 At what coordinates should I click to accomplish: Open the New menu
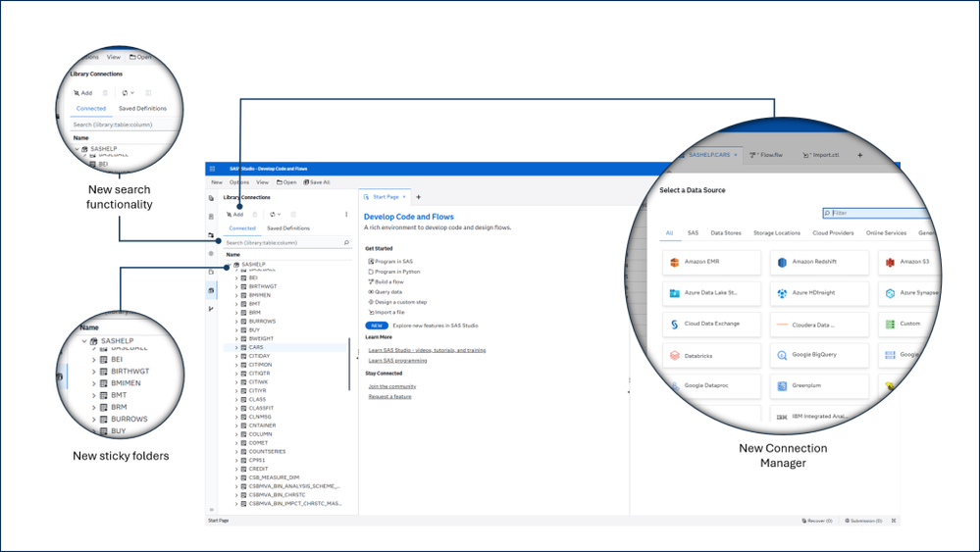click(x=216, y=182)
